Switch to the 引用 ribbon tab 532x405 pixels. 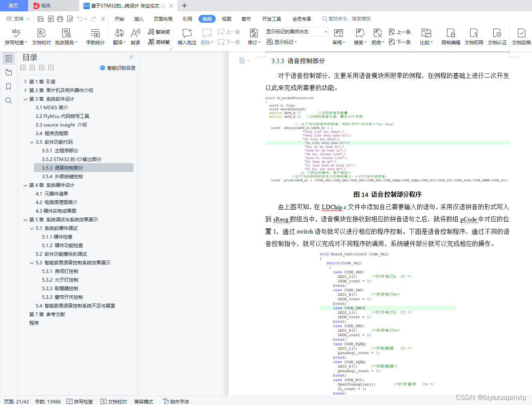click(187, 19)
